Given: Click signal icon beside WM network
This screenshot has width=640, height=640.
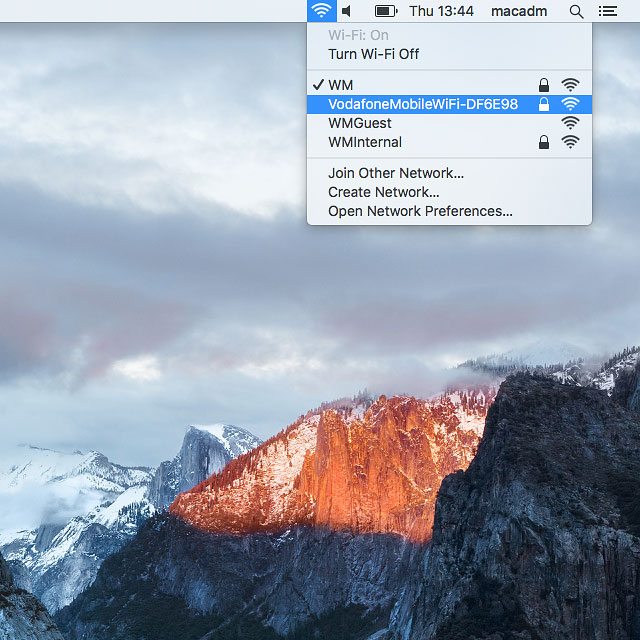Looking at the screenshot, I should click(x=570, y=85).
